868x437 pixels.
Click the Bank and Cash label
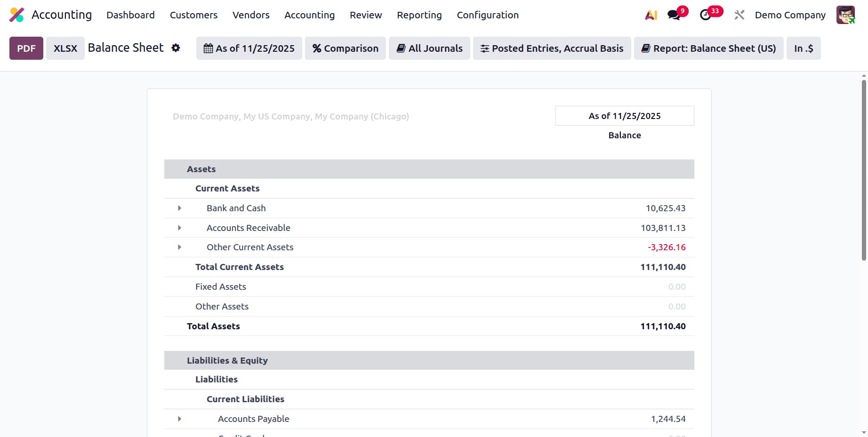pos(236,208)
